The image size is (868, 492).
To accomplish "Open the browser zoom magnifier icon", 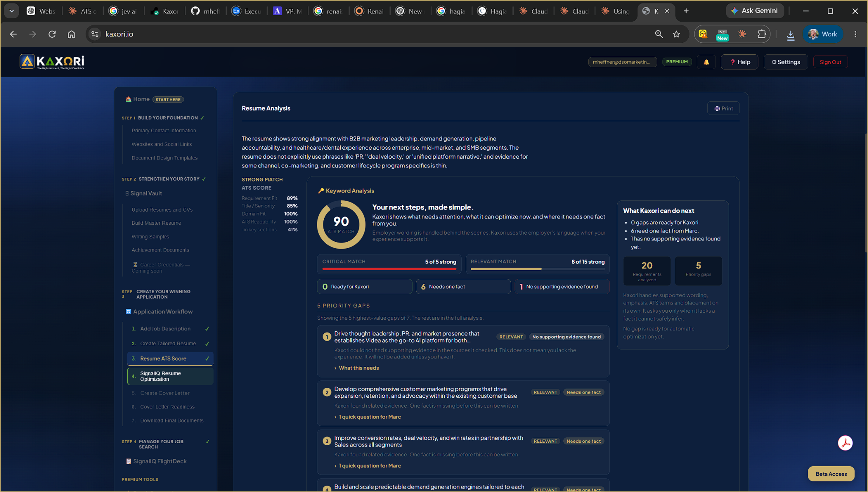I will (x=659, y=34).
